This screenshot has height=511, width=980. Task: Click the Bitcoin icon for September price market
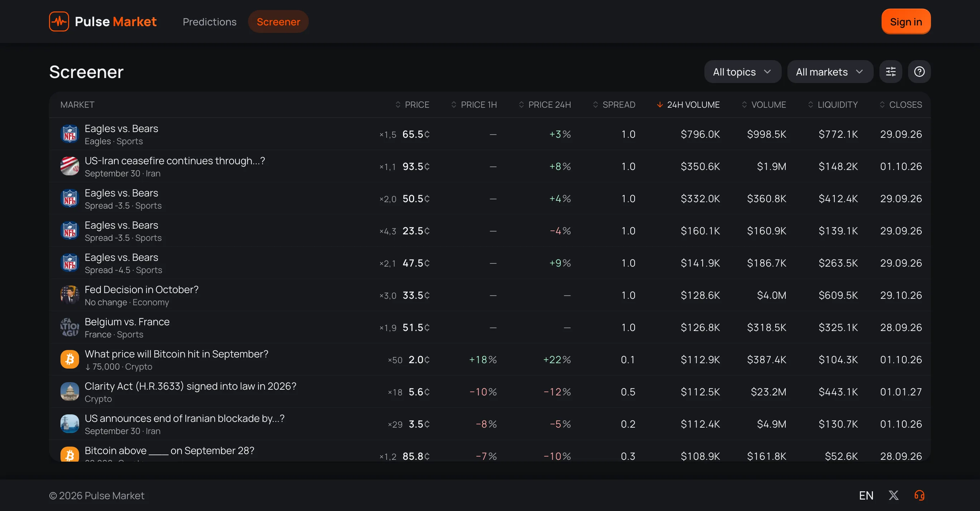70,359
